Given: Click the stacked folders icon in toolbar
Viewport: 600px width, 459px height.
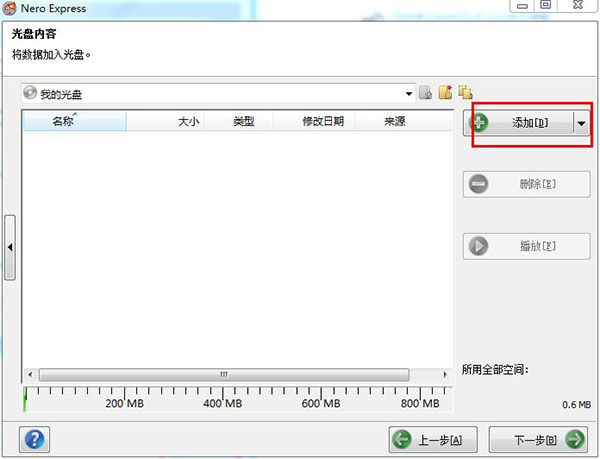Looking at the screenshot, I should 465,93.
